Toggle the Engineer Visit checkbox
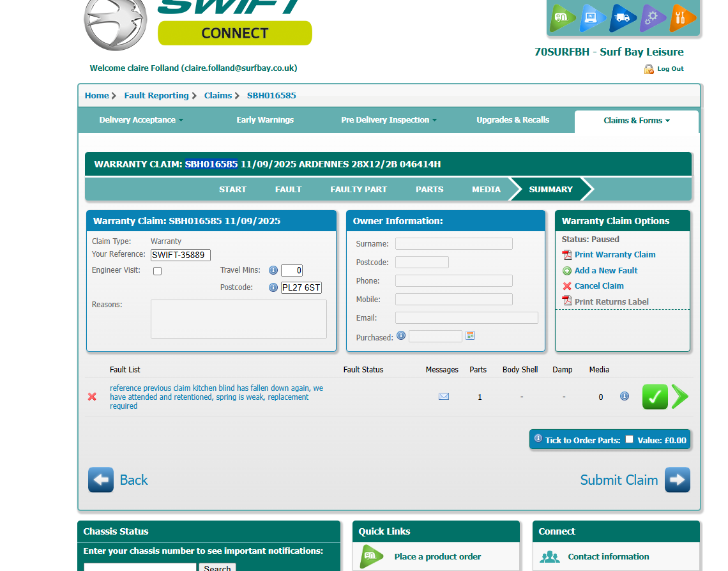Screen dimensions: 728x571 (157, 271)
